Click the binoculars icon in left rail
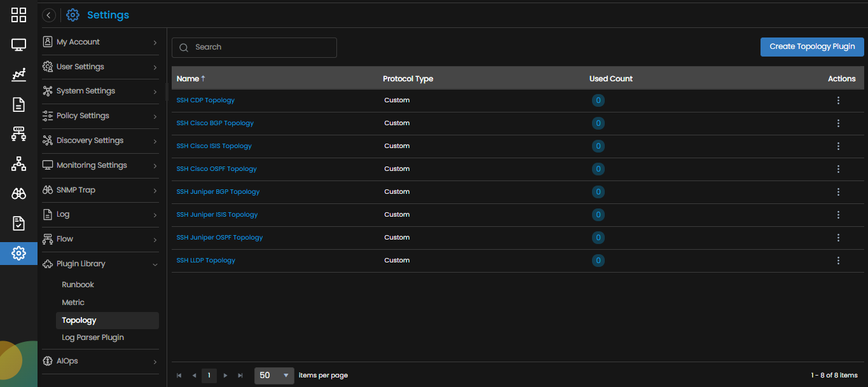The image size is (868, 387). [18, 194]
